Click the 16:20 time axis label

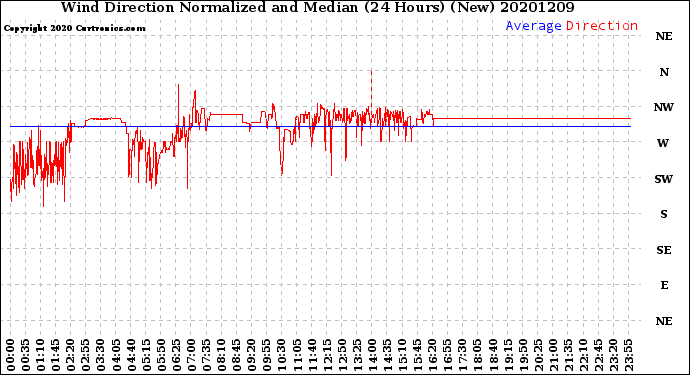click(x=433, y=355)
